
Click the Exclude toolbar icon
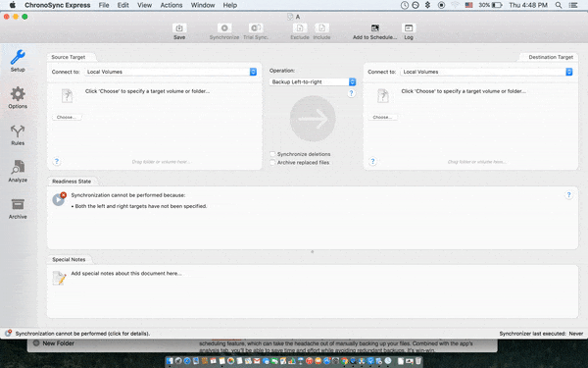pos(300,28)
